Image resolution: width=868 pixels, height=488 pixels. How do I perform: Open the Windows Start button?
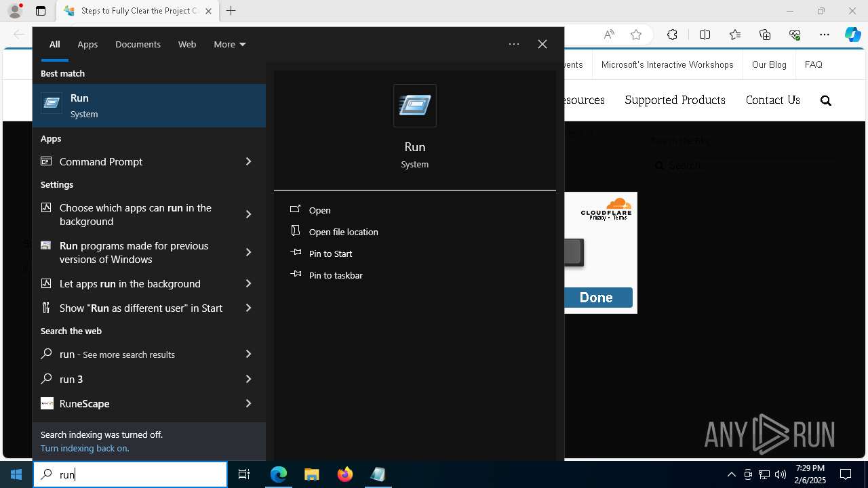pos(16,474)
